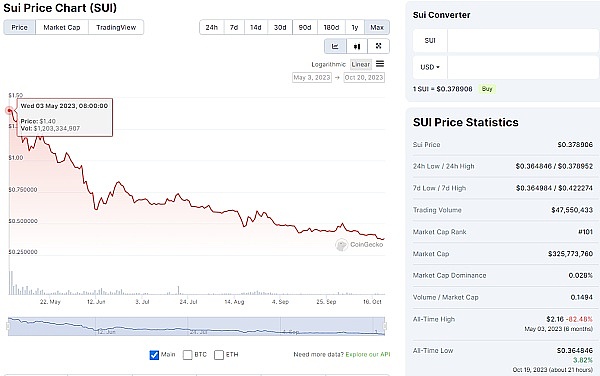Click the SUI amount input field
The width and height of the screenshot is (600, 376).
point(523,41)
